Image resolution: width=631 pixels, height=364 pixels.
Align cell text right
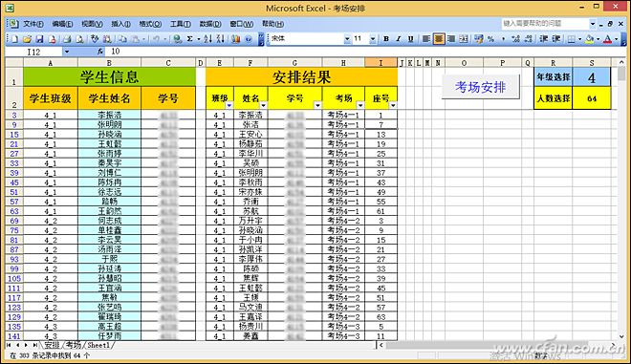point(451,39)
